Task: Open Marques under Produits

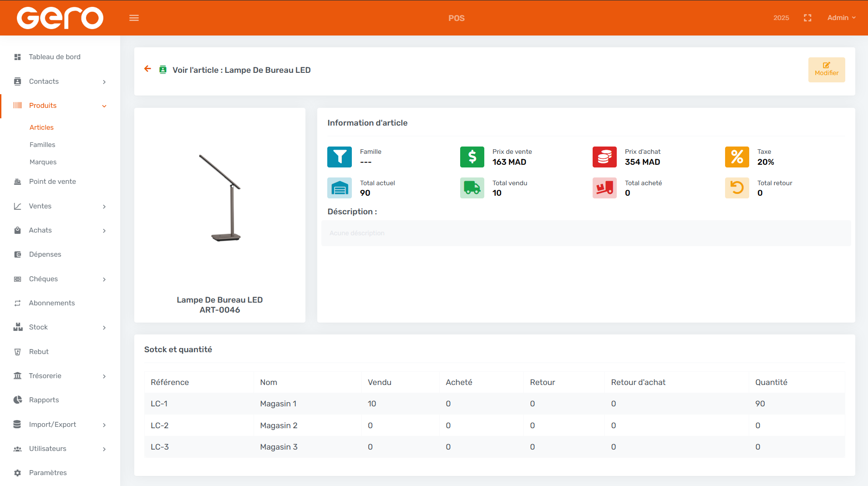Action: [43, 162]
